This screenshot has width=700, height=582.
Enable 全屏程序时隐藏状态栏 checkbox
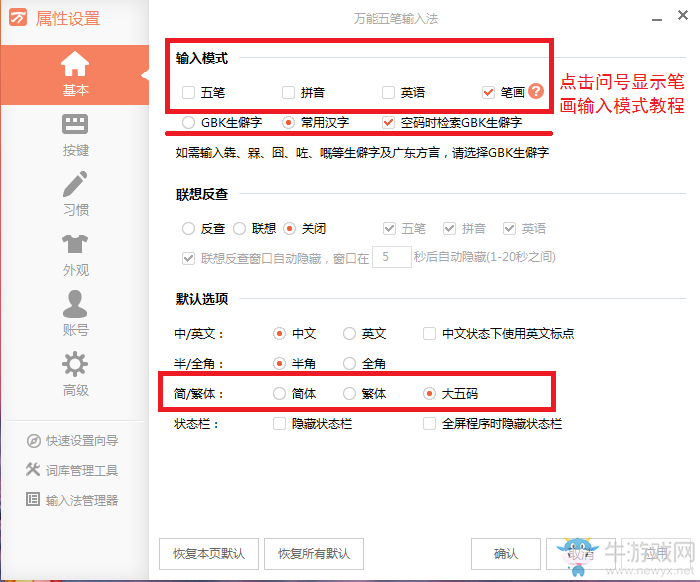click(429, 423)
